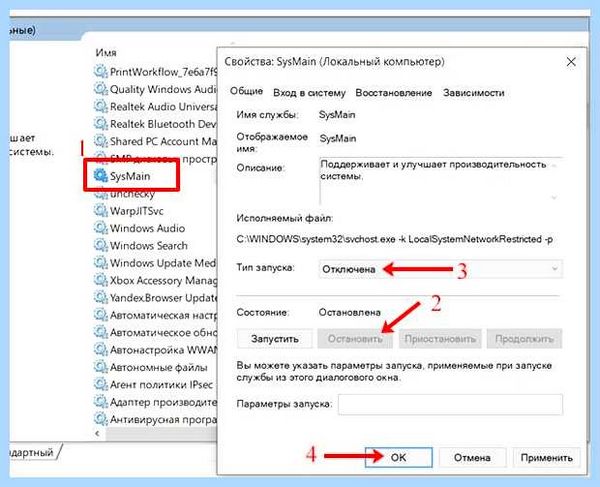Close the SysMain properties dialog
600x487 pixels.
pos(571,62)
